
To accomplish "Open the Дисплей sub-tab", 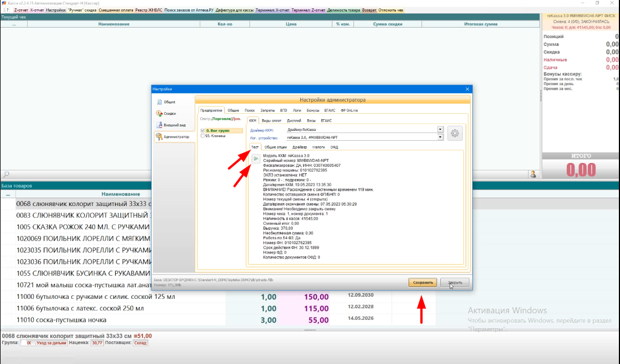I will point(294,121).
